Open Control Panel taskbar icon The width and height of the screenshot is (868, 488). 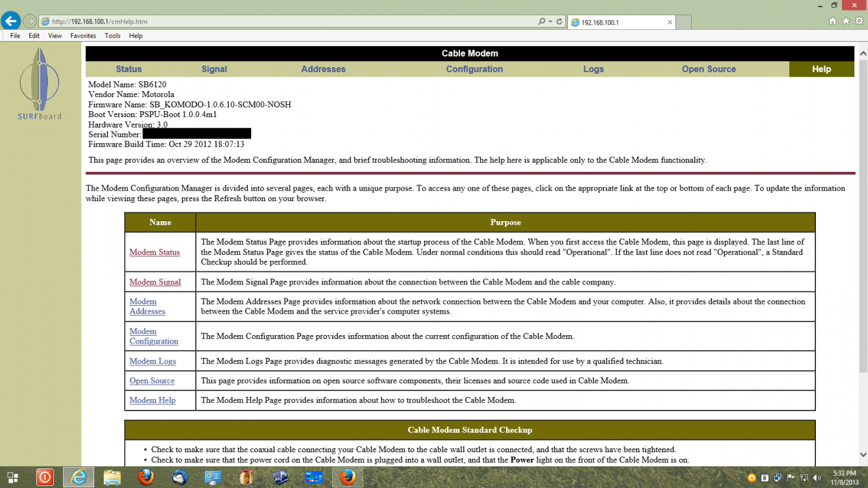click(213, 478)
